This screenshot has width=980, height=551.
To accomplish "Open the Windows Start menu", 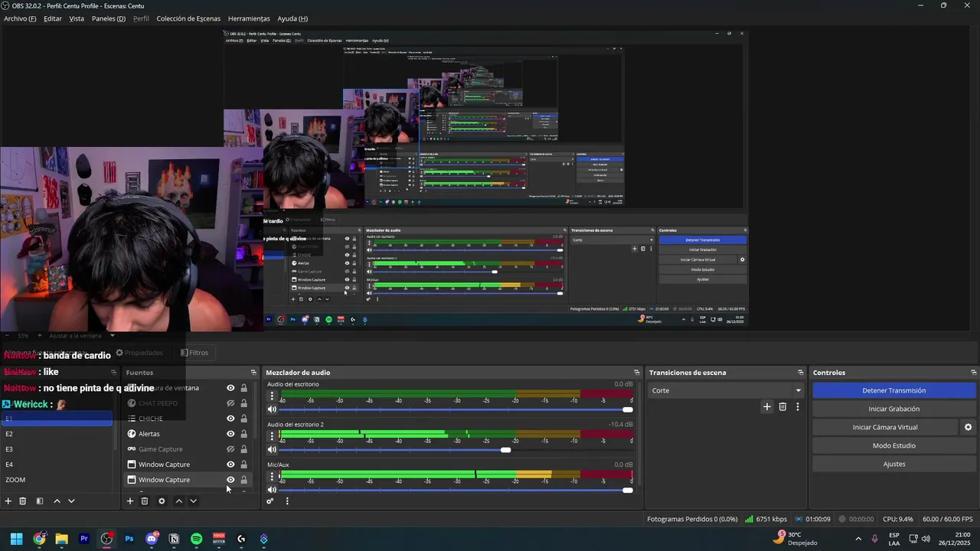I will click(16, 539).
